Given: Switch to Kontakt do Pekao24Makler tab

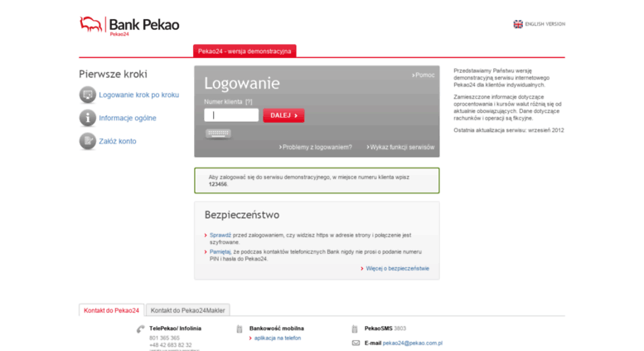Looking at the screenshot, I should coord(187,310).
